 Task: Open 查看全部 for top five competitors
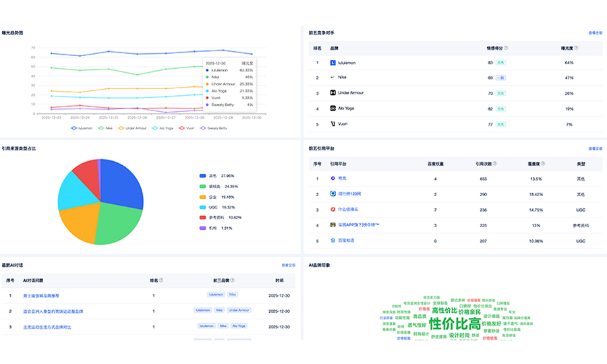coord(595,32)
